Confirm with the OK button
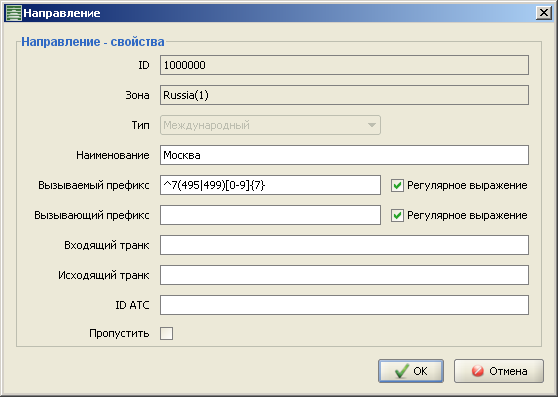Viewport: 558px width, 397px height. pos(411,371)
